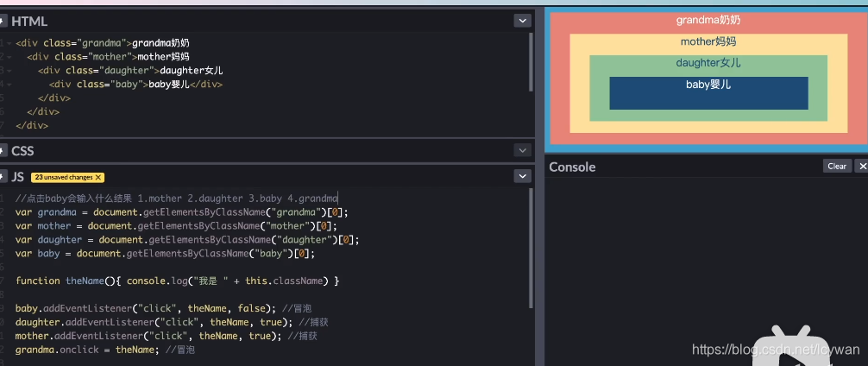
Task: Click the var mother declaration line
Action: click(176, 226)
